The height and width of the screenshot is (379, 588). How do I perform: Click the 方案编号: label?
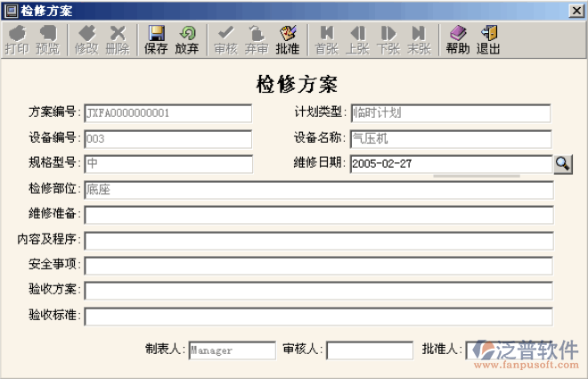[54, 111]
